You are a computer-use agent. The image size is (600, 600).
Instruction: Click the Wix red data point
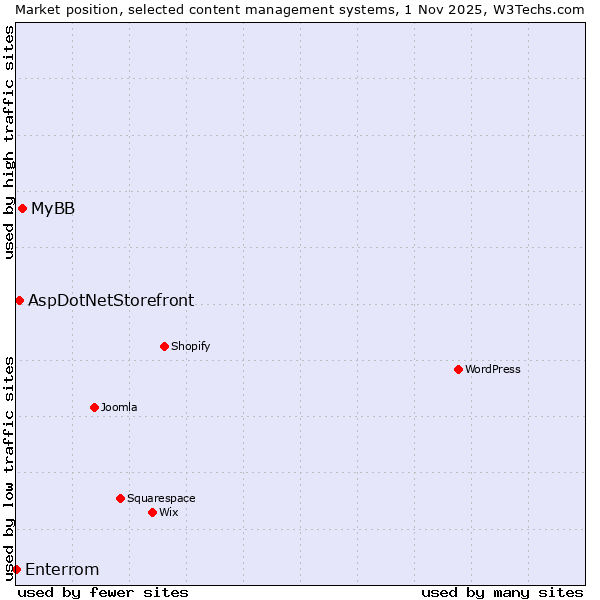pyautogui.click(x=152, y=512)
